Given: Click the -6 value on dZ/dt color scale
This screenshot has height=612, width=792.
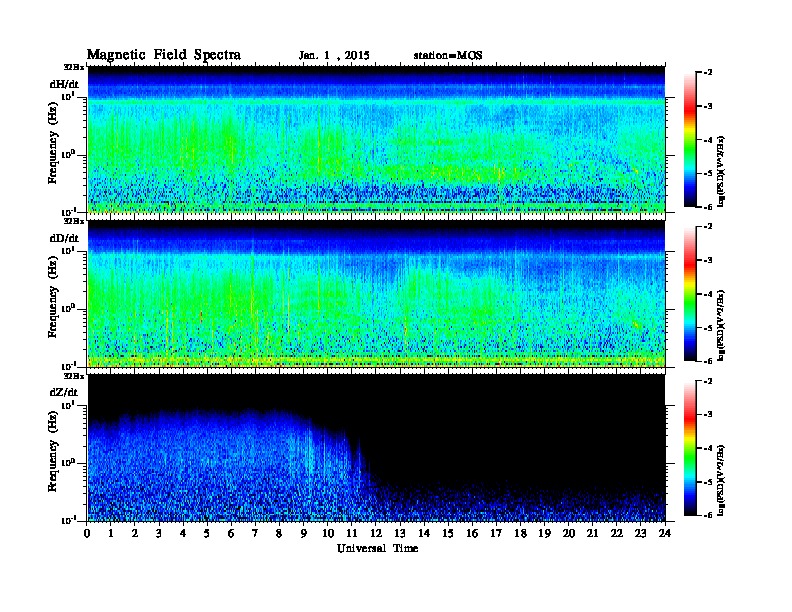Looking at the screenshot, I should (708, 515).
